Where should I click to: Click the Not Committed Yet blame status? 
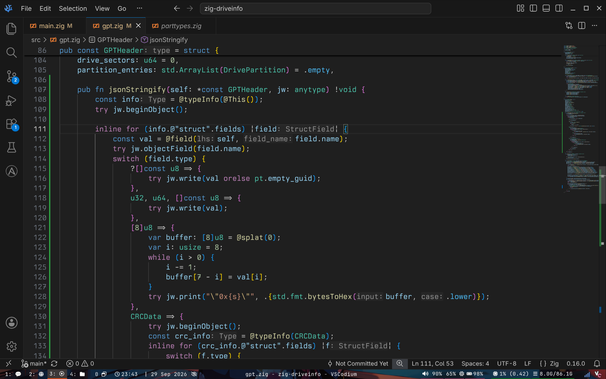click(357, 364)
